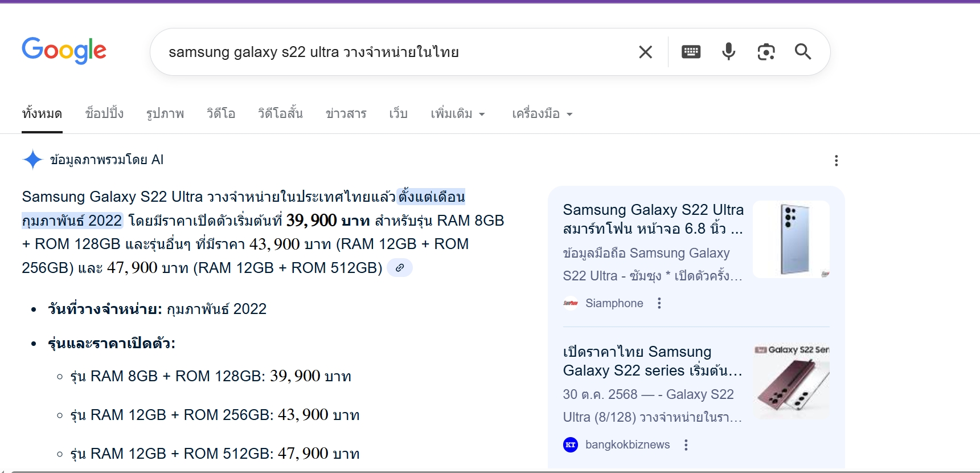Open the bangkokbiznews source options menu
The width and height of the screenshot is (980, 473).
pos(686,445)
